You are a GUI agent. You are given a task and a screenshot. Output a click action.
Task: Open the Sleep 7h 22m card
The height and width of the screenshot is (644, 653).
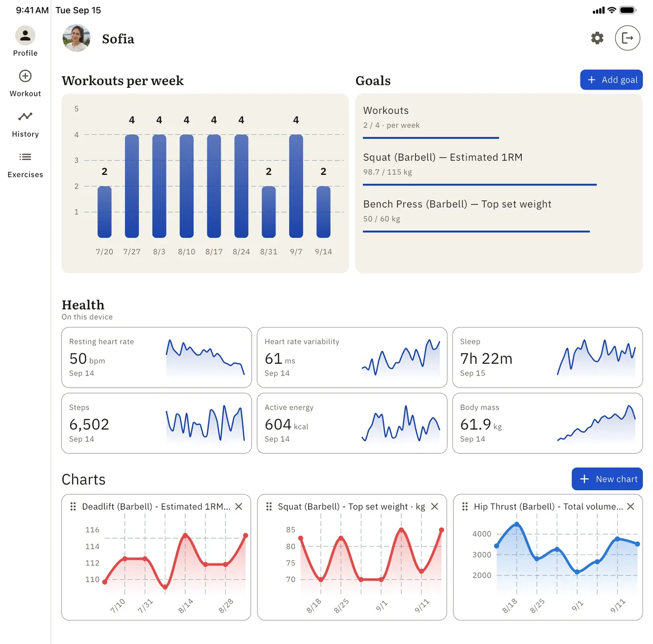[x=548, y=358]
